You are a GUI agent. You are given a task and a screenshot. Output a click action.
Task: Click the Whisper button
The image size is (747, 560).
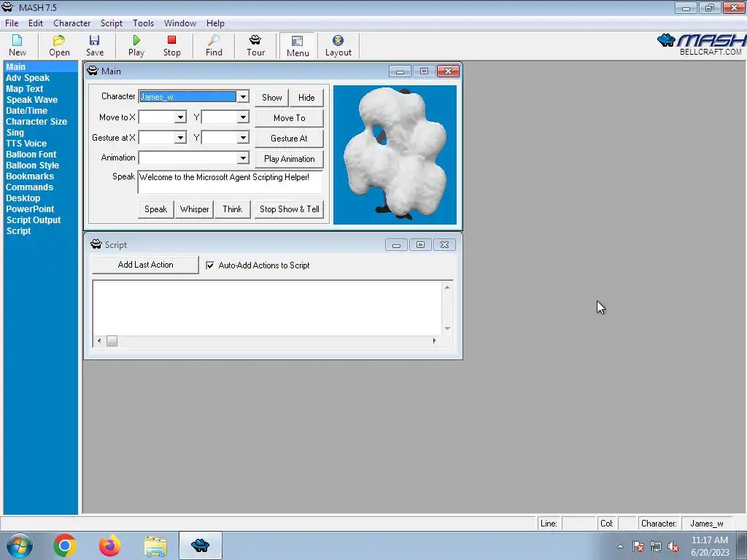coord(194,209)
